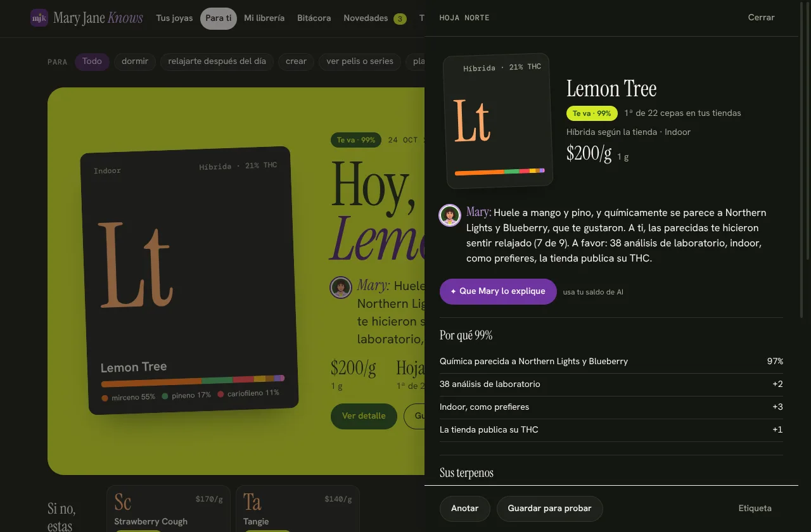Click the '38 análisis de laboratorio' row

(x=611, y=384)
